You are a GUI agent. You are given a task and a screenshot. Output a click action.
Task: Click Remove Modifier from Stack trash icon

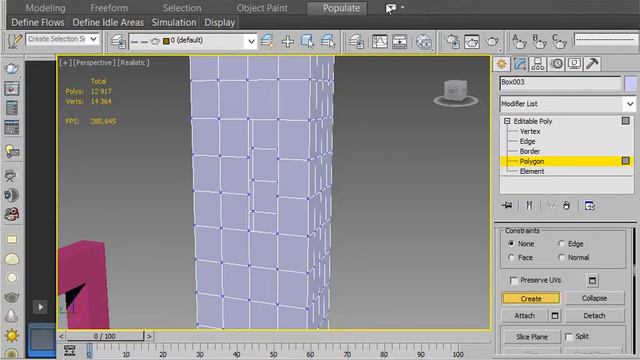tap(567, 205)
